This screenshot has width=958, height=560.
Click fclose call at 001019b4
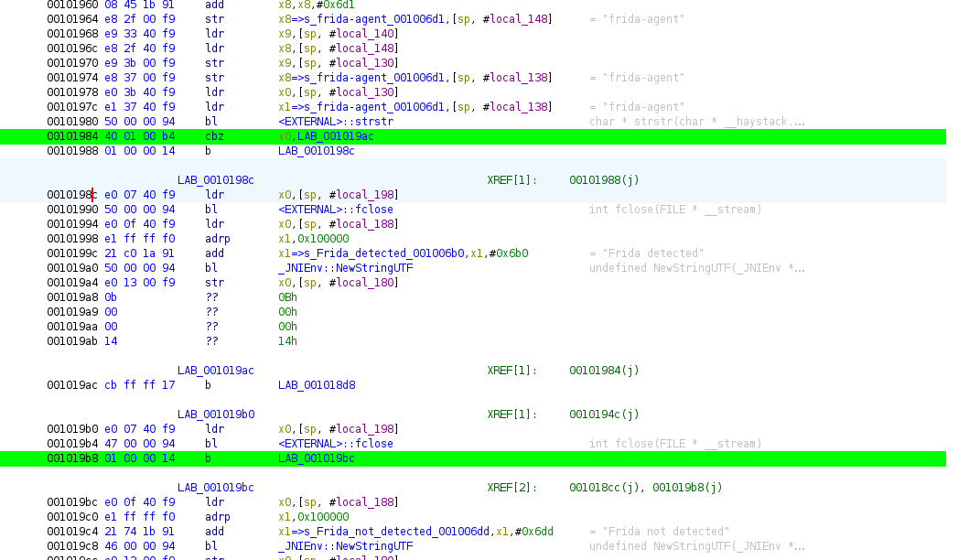pyautogui.click(x=336, y=444)
